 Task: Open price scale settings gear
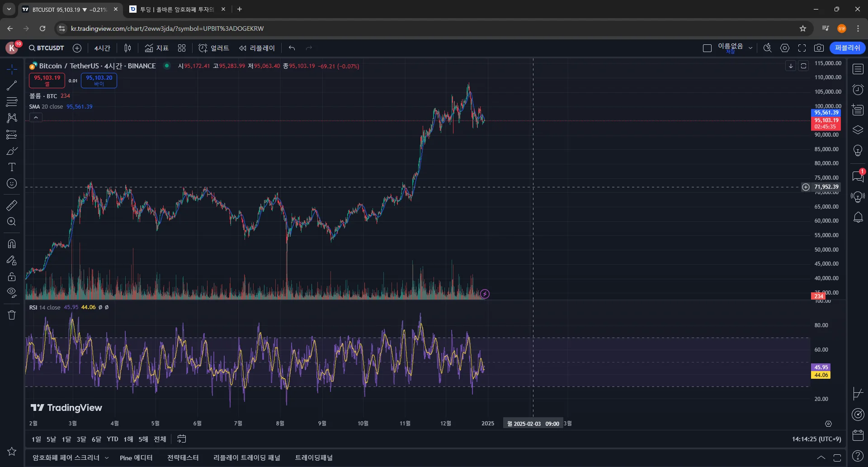point(828,424)
